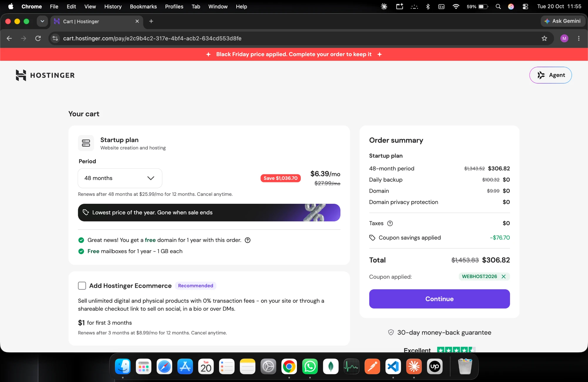Click the free domain info question-mark icon
The height and width of the screenshot is (382, 588).
[x=248, y=240]
